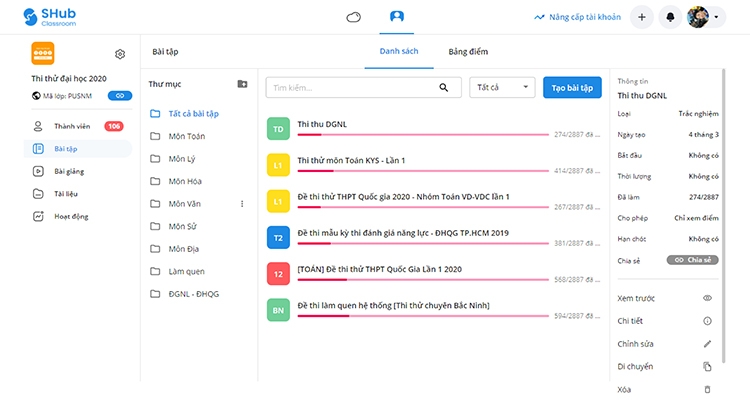This screenshot has width=750, height=400.
Task: Click Chỉnh sửa pencil icon
Action: click(707, 343)
